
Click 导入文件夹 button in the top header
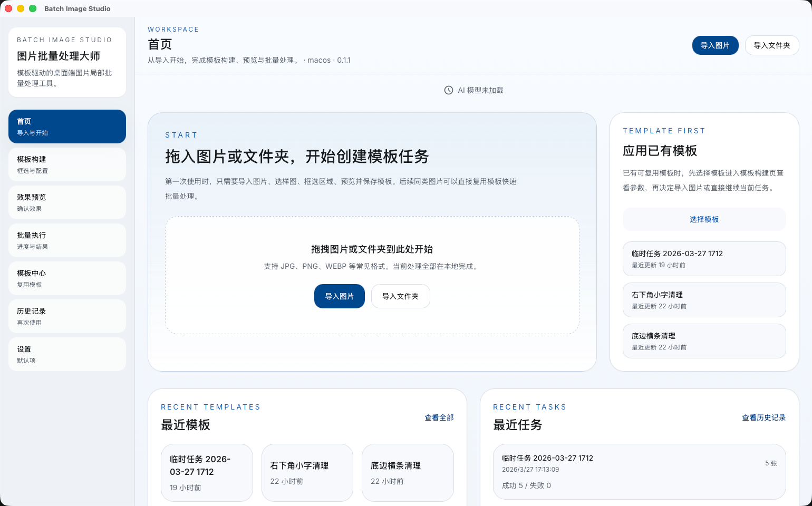[771, 45]
